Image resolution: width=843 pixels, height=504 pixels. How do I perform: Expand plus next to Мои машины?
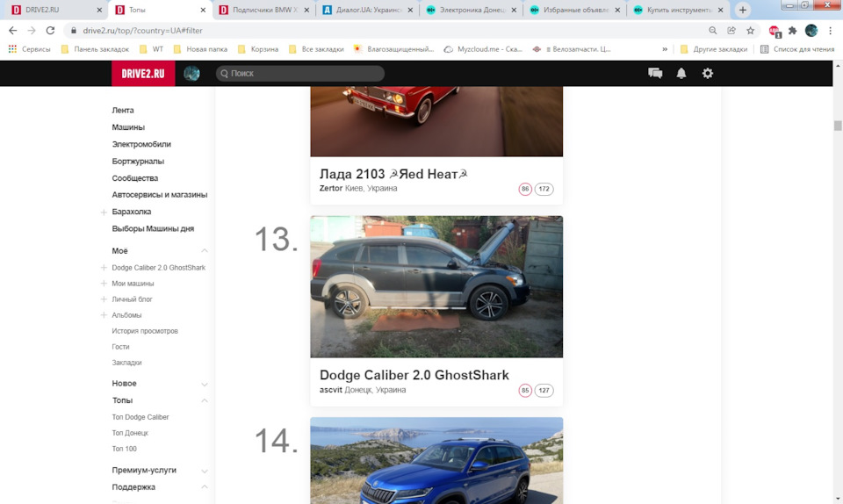pos(104,283)
